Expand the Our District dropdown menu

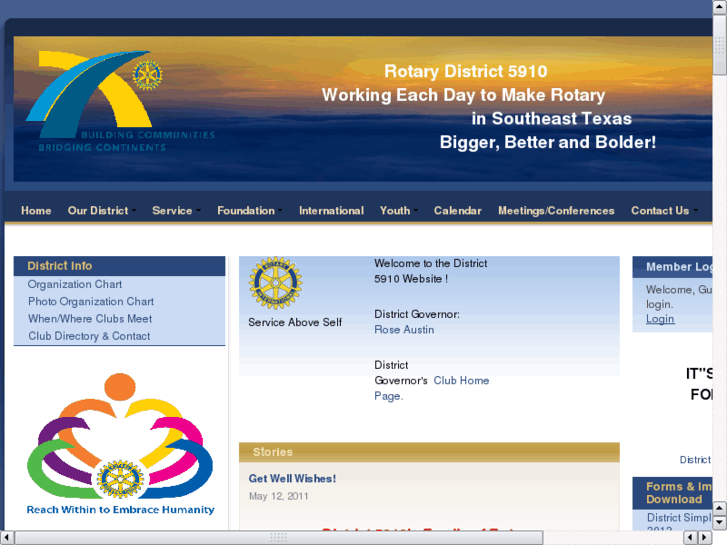102,211
